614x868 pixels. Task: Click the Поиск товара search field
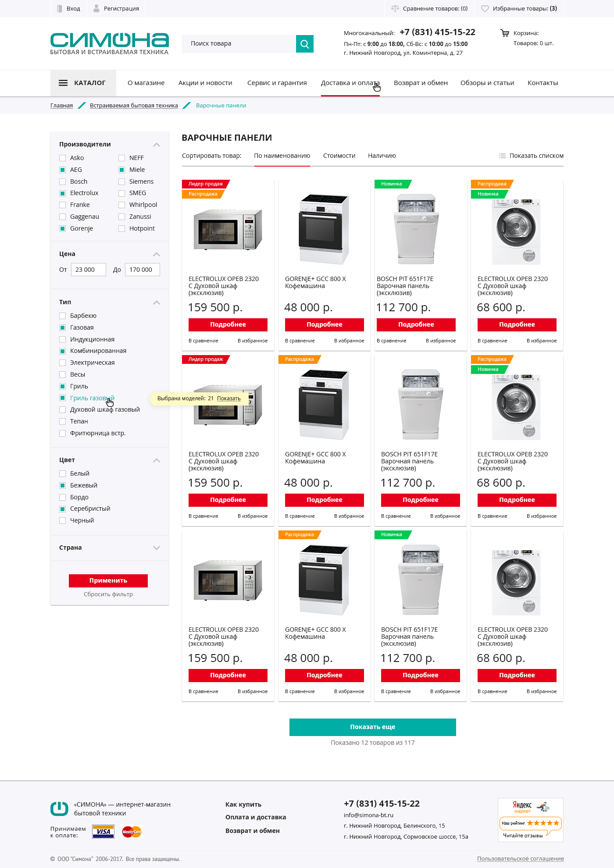click(239, 44)
